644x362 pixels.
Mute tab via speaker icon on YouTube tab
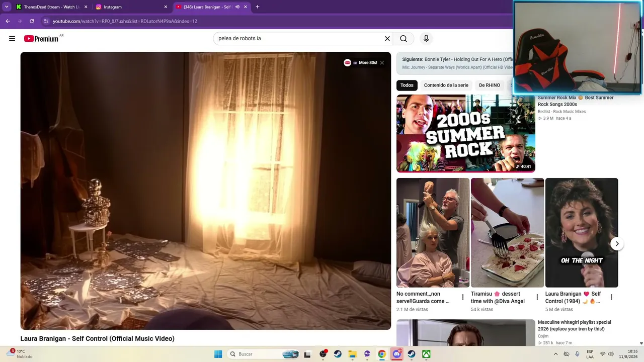237,7
